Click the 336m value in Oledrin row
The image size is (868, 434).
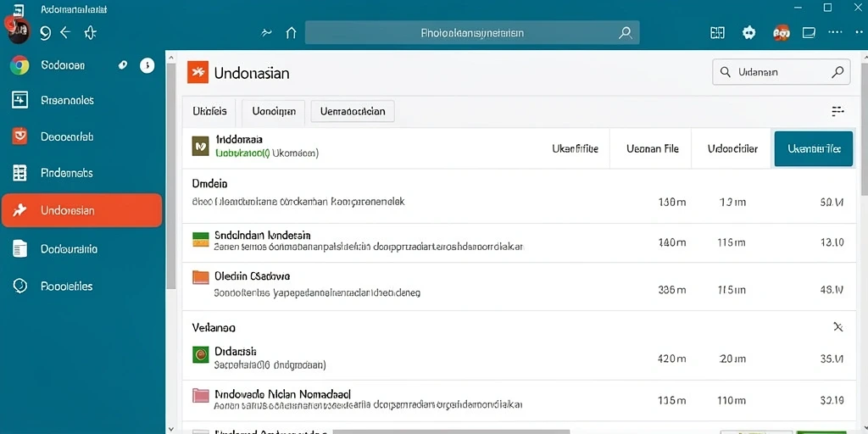pos(671,290)
